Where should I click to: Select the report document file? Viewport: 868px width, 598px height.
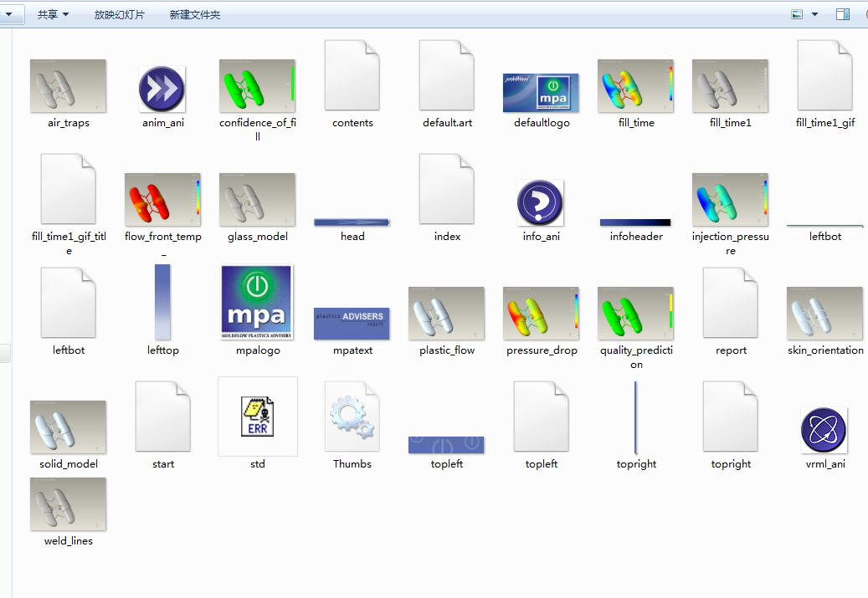pos(731,303)
